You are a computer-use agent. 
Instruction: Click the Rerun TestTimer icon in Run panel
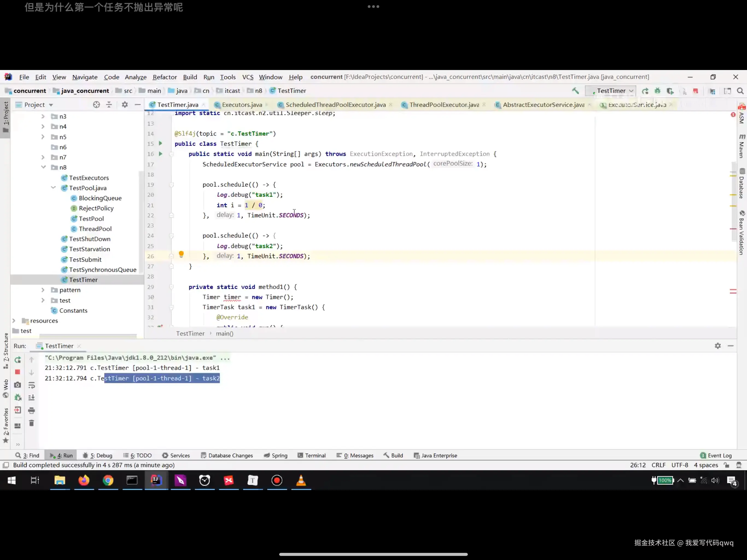[17, 360]
